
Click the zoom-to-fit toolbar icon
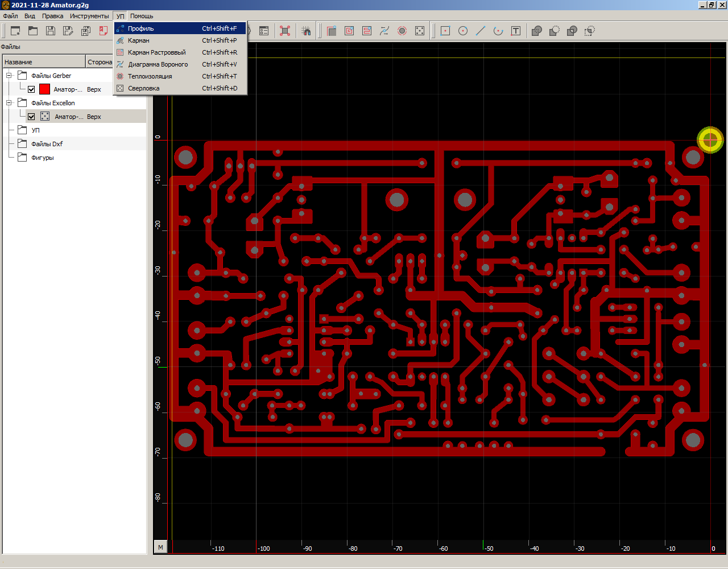pos(285,31)
